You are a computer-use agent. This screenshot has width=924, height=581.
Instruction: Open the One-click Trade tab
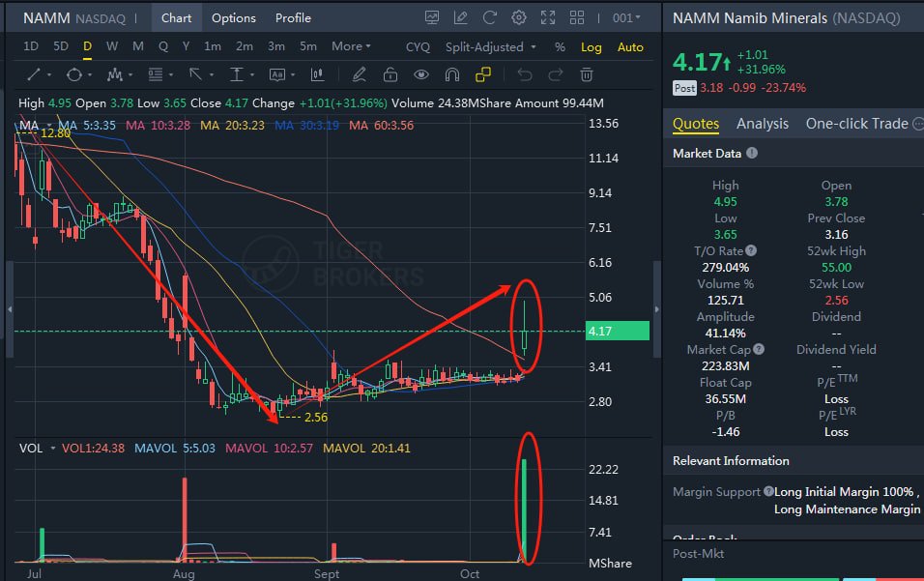pos(856,124)
